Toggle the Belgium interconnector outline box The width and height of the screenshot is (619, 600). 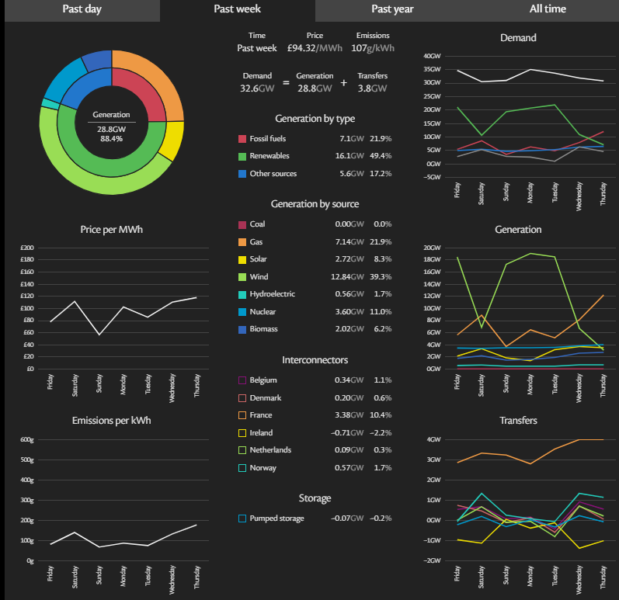pyautogui.click(x=242, y=380)
